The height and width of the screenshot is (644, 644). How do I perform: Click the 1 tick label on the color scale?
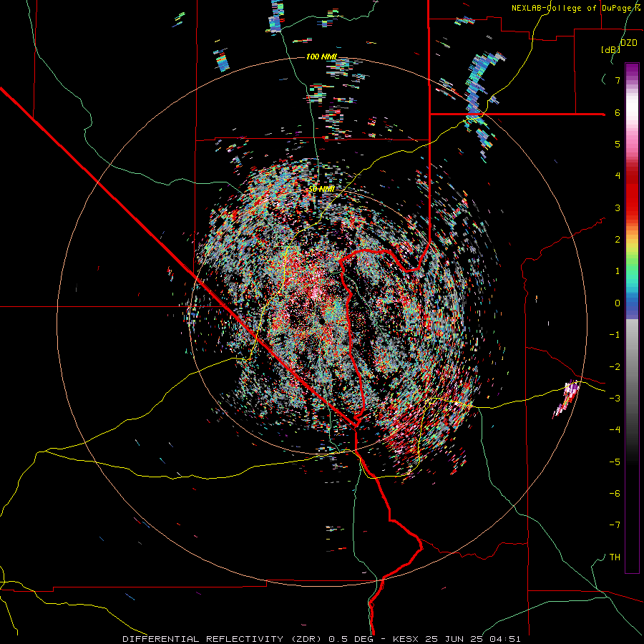618,271
